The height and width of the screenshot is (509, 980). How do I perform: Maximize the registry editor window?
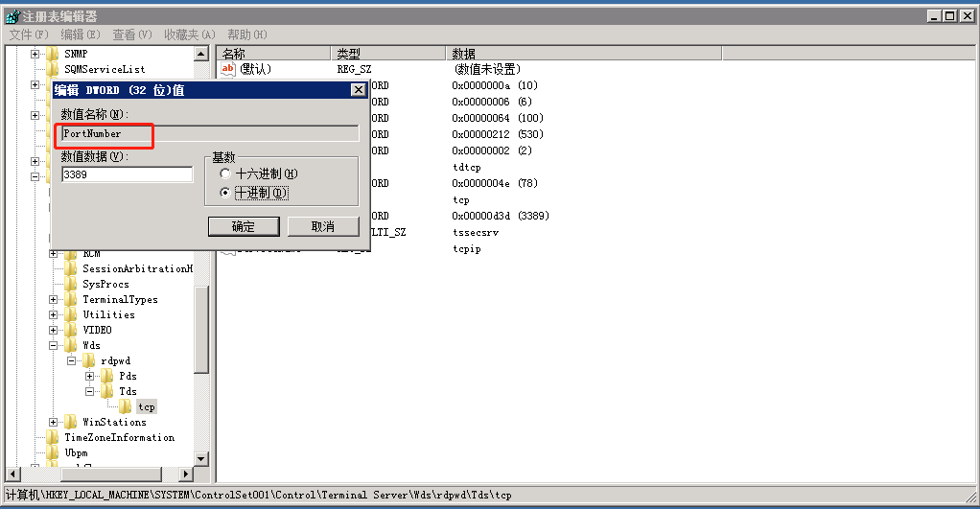click(x=950, y=16)
